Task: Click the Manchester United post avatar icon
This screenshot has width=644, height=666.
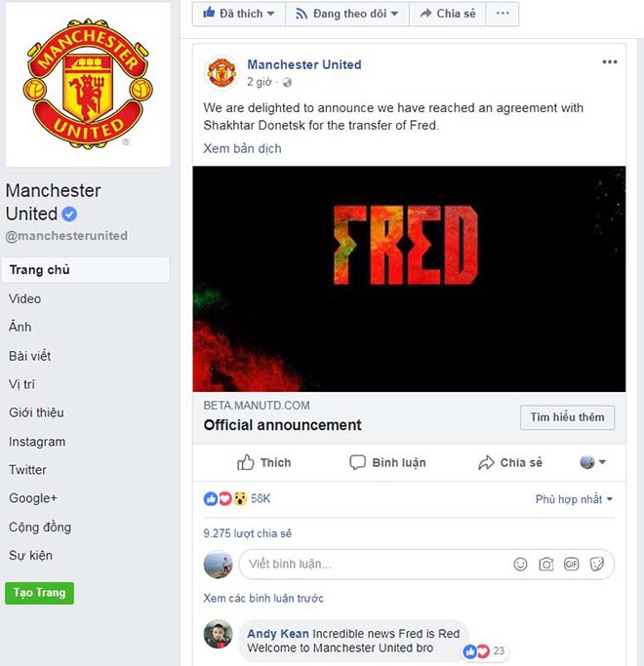Action: tap(221, 72)
